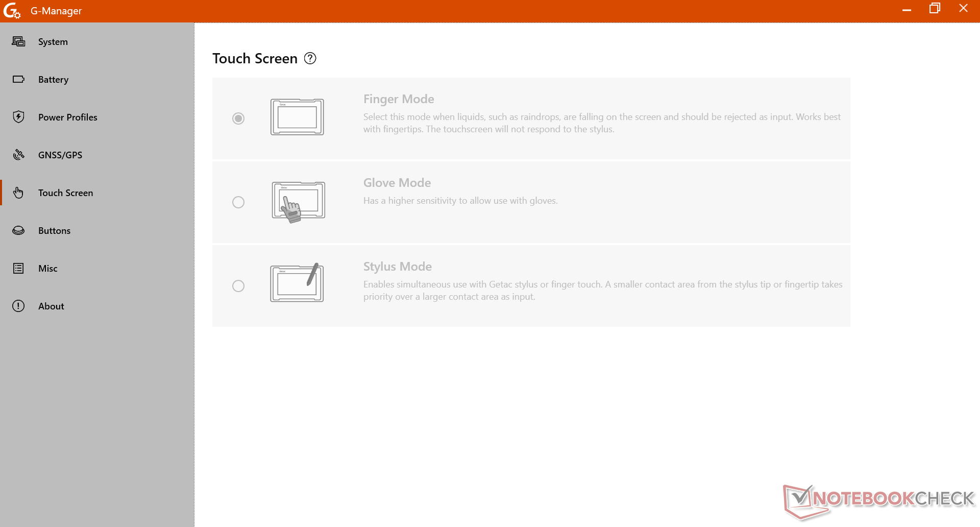Click the About info icon
This screenshot has width=980, height=527.
click(18, 306)
